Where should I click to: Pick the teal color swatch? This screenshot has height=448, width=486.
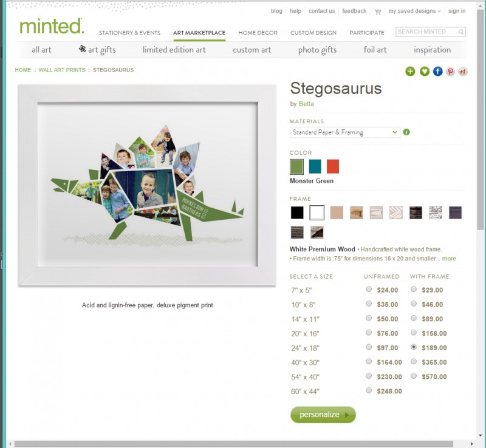315,166
